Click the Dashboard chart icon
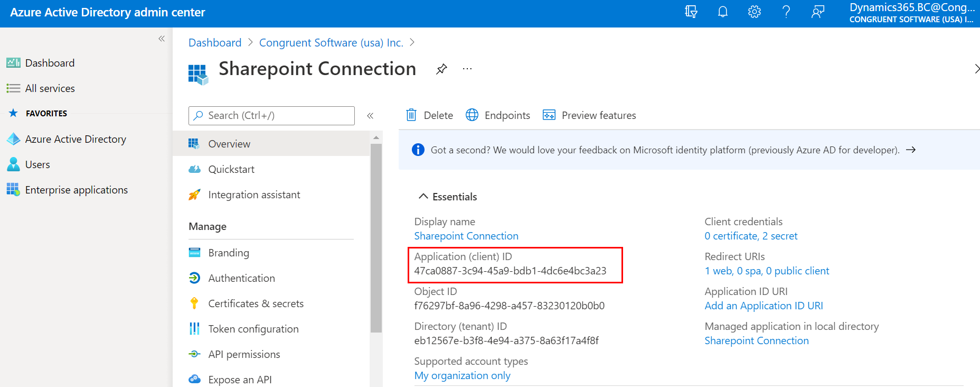980x387 pixels. (x=13, y=63)
